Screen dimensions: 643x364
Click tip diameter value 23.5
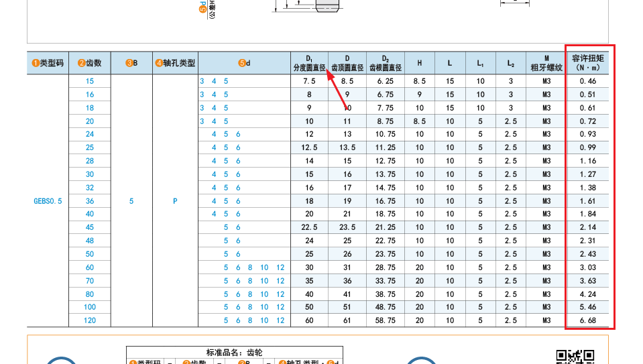point(347,227)
